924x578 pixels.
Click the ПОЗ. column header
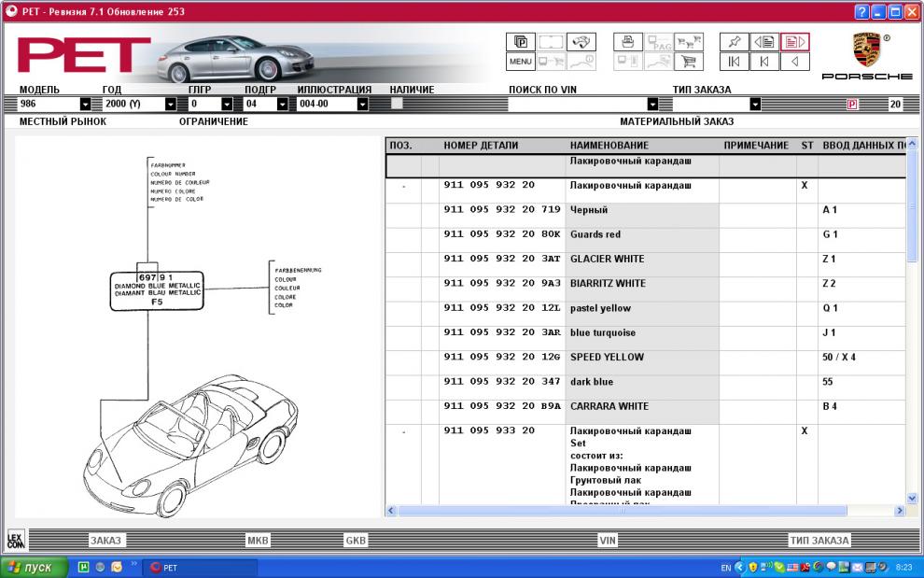(400, 146)
